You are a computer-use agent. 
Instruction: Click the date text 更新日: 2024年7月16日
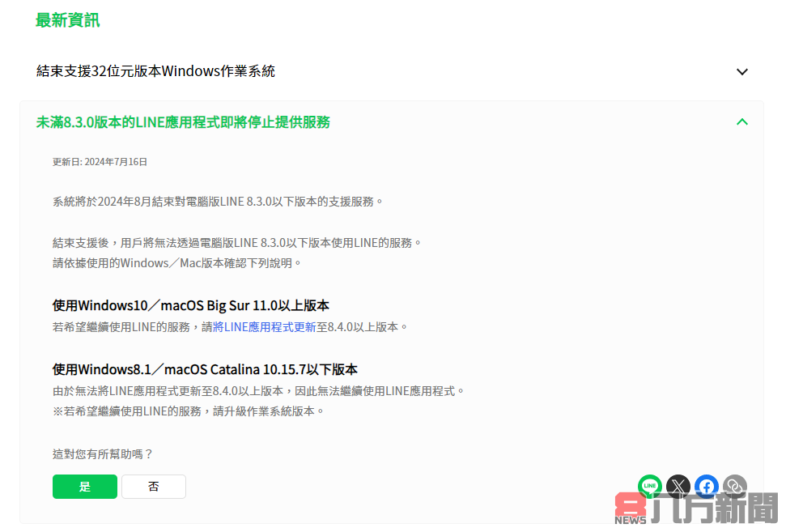100,161
